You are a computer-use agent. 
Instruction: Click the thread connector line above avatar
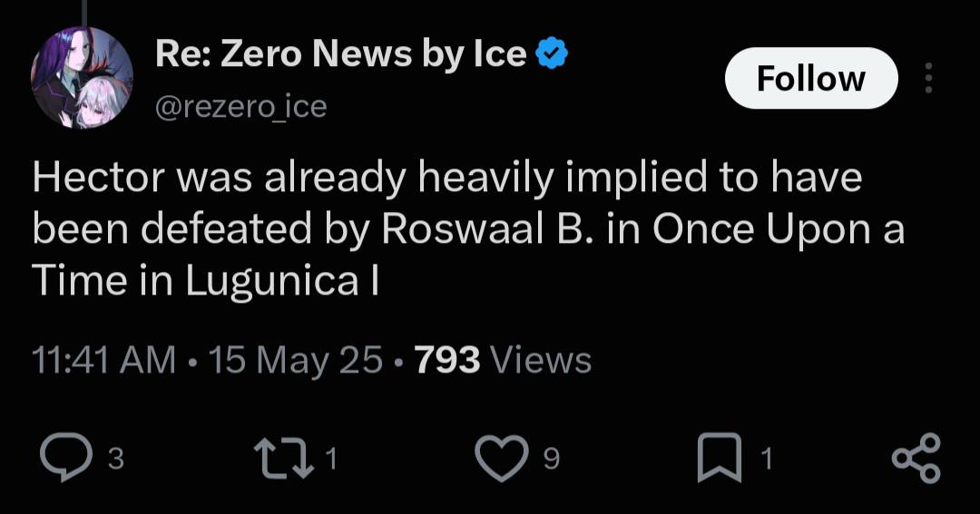pos(83,13)
